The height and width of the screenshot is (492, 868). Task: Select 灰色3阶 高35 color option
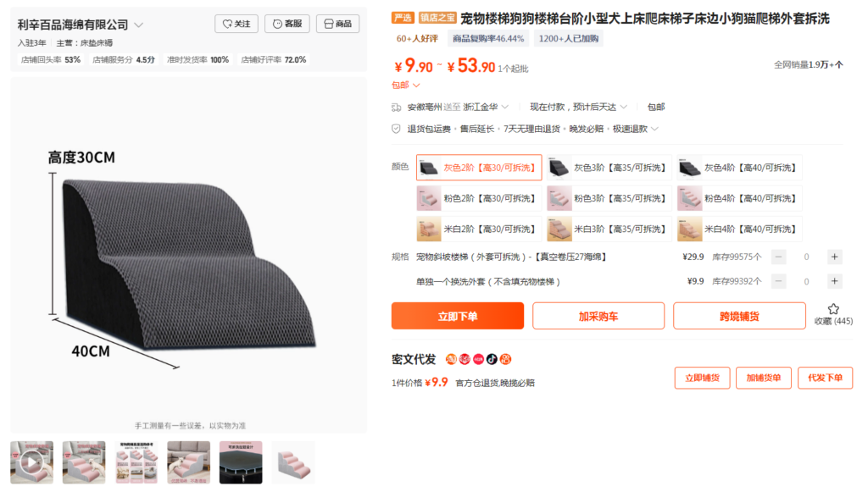pyautogui.click(x=609, y=168)
